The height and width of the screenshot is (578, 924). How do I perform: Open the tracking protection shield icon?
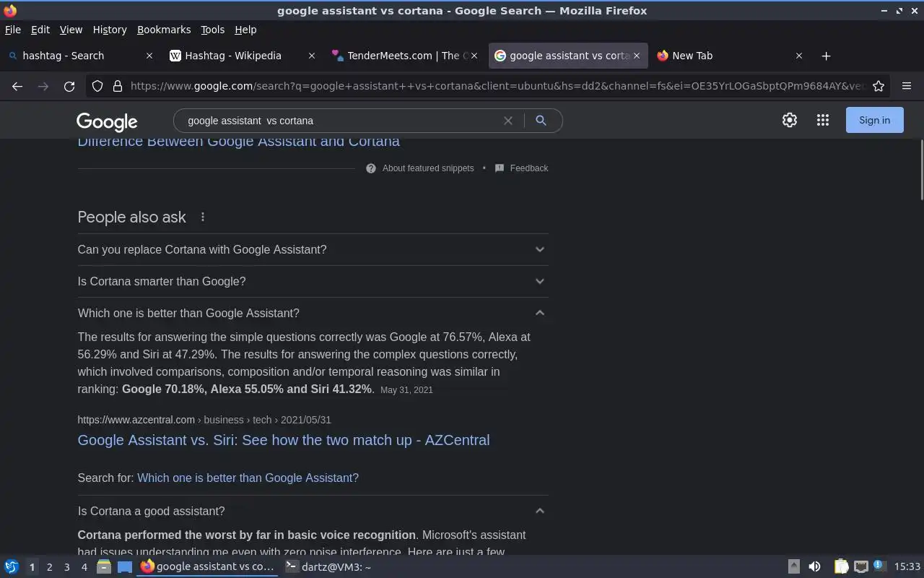[x=97, y=86]
